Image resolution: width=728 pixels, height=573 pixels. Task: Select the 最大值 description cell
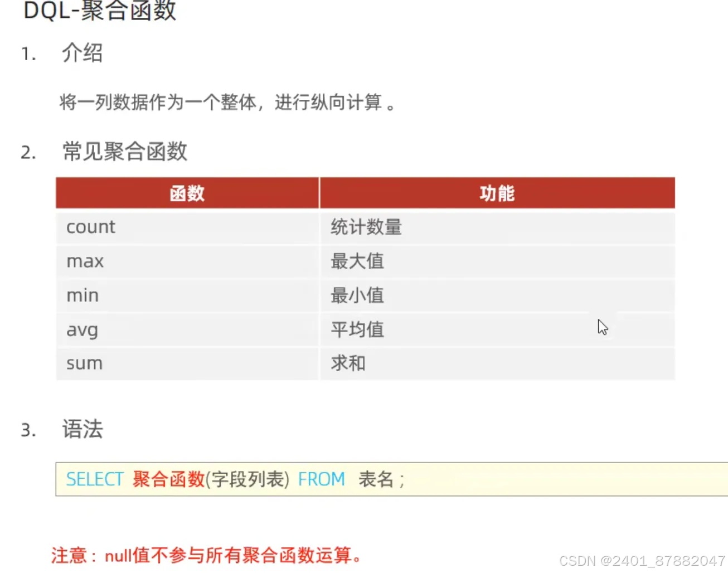[x=357, y=261]
